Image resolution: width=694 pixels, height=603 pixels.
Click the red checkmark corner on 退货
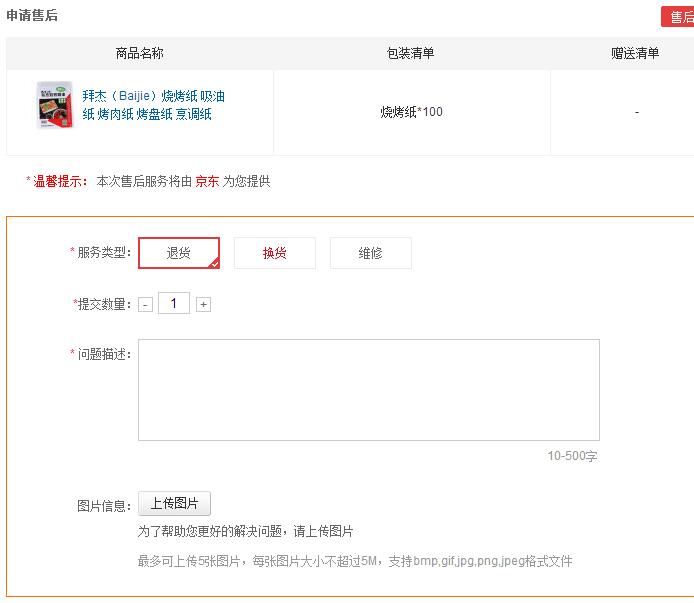point(214,264)
